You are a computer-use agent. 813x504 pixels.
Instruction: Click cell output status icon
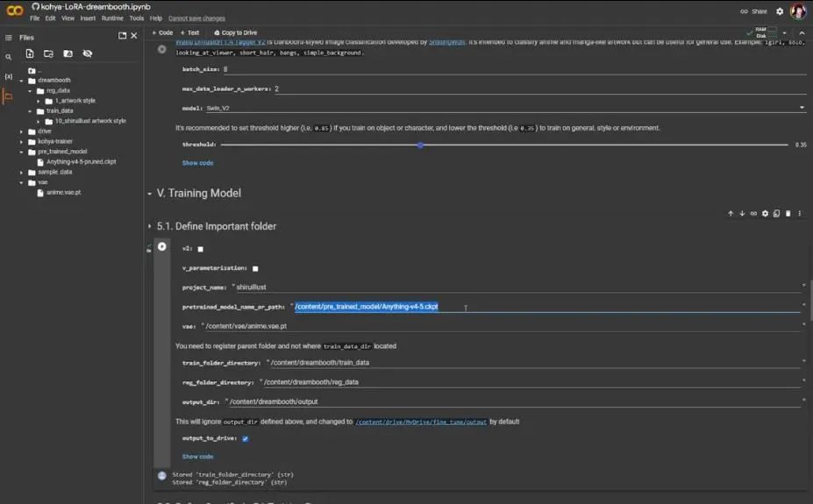[x=161, y=476]
